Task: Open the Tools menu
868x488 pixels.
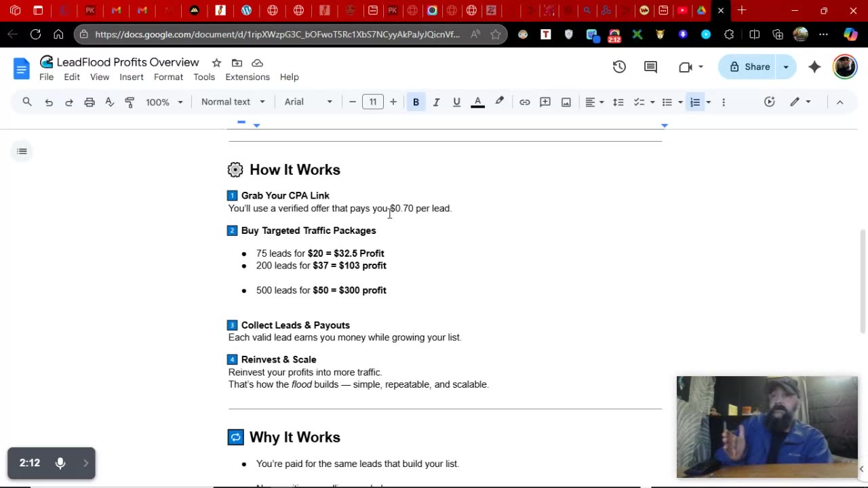Action: click(x=204, y=77)
